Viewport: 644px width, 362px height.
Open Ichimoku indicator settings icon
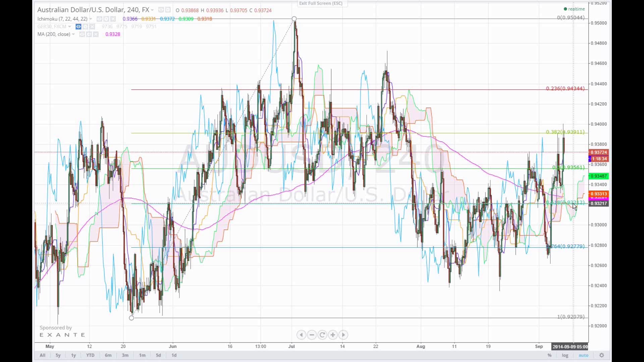(x=106, y=19)
